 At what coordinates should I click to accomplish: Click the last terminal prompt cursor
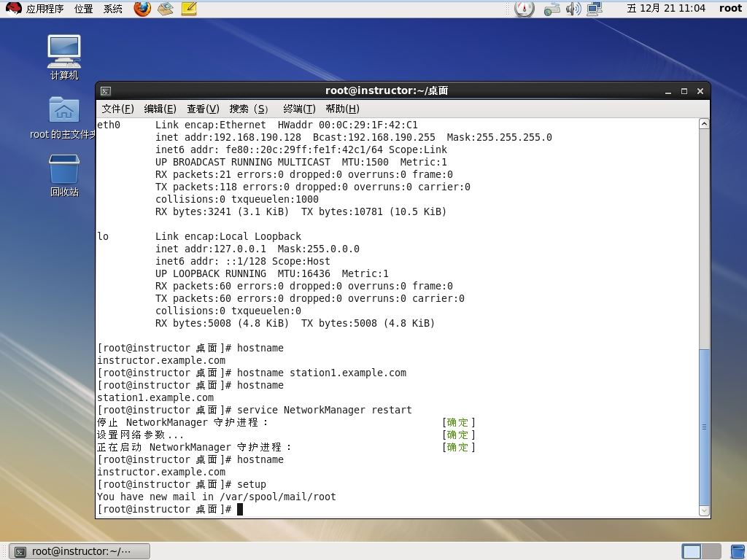point(240,509)
